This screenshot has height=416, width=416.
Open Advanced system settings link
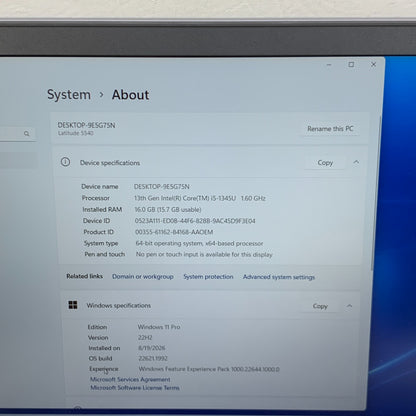click(x=279, y=277)
